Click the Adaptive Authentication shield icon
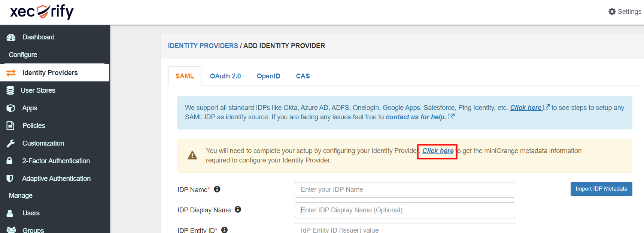This screenshot has width=644, height=233. [10, 179]
